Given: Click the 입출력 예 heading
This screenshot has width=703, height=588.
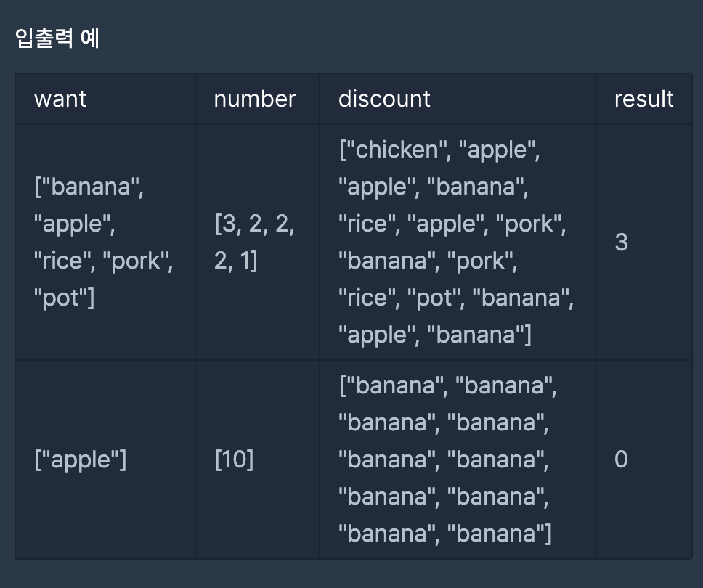Looking at the screenshot, I should point(57,38).
